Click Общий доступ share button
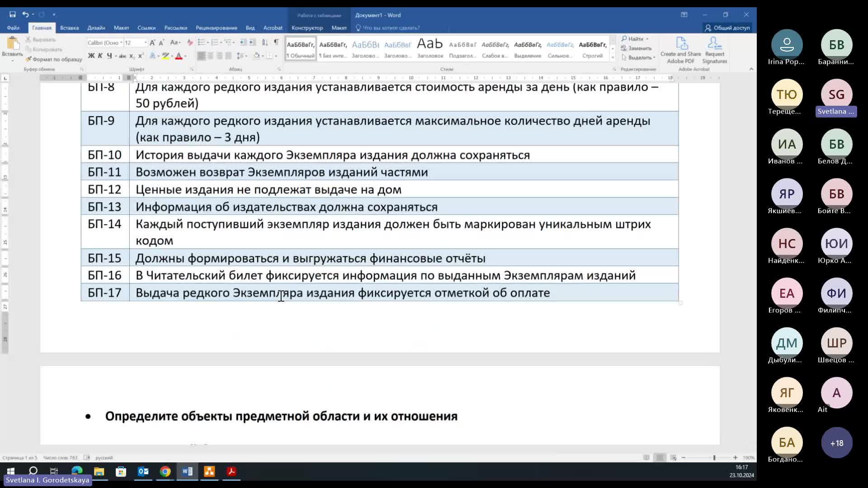 click(x=727, y=28)
